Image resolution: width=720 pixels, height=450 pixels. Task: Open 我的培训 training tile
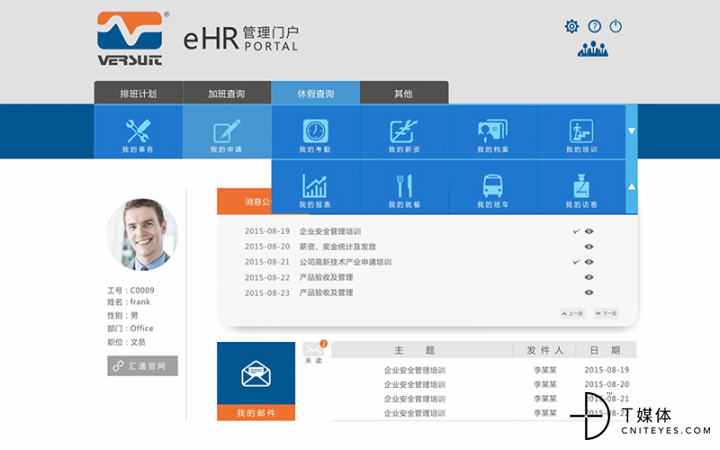coord(581,132)
